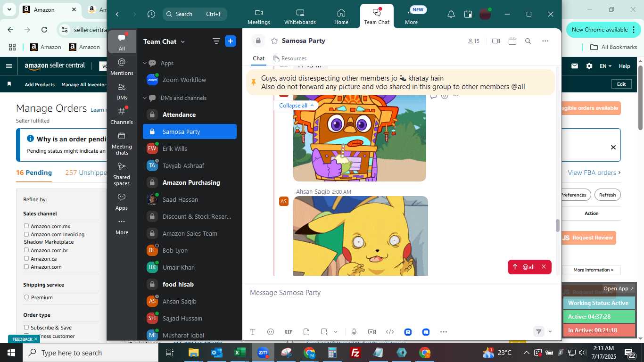The width and height of the screenshot is (644, 362).
Task: Open screenshot capture dropdown arrow
Action: [336, 332]
